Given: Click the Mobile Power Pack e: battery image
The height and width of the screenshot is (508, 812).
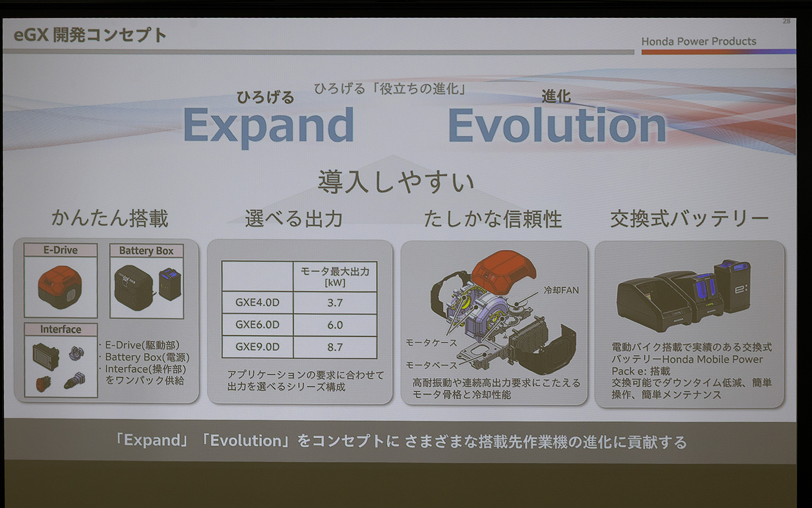Looking at the screenshot, I should pyautogui.click(x=733, y=286).
